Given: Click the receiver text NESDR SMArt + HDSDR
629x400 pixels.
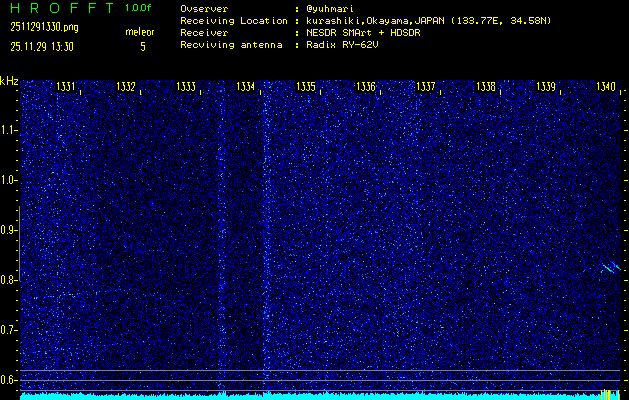Looking at the screenshot, I should [363, 33].
